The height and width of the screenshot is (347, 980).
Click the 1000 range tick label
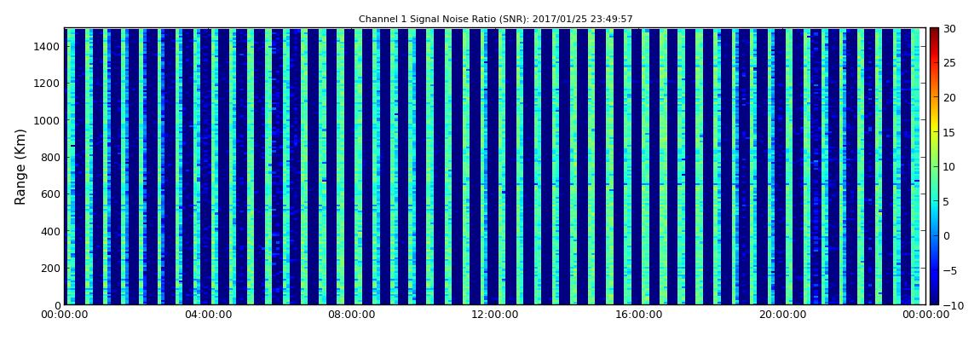[x=48, y=120]
